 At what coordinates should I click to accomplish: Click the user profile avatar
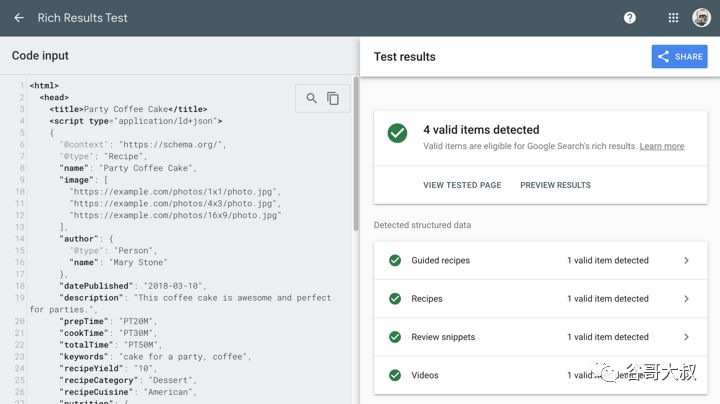click(x=701, y=18)
